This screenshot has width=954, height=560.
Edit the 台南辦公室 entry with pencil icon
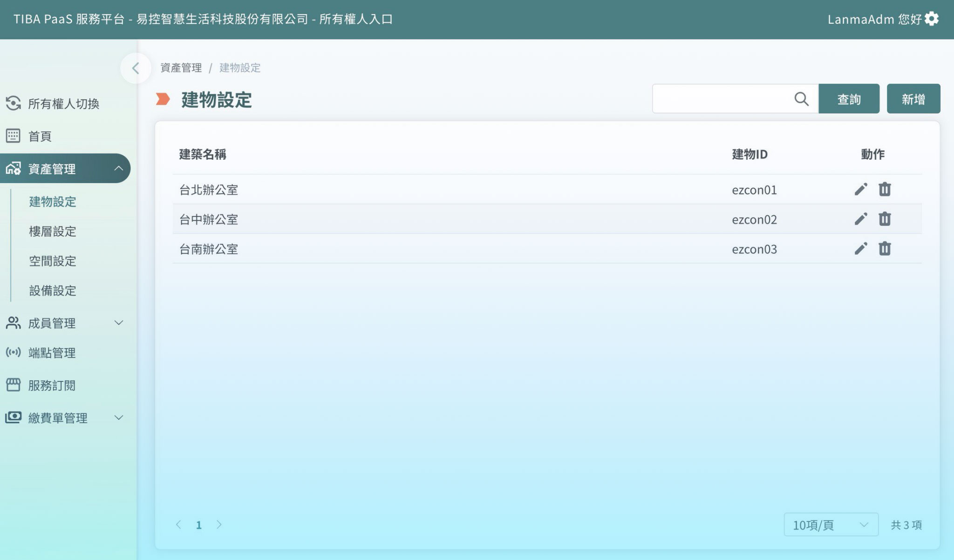click(861, 249)
